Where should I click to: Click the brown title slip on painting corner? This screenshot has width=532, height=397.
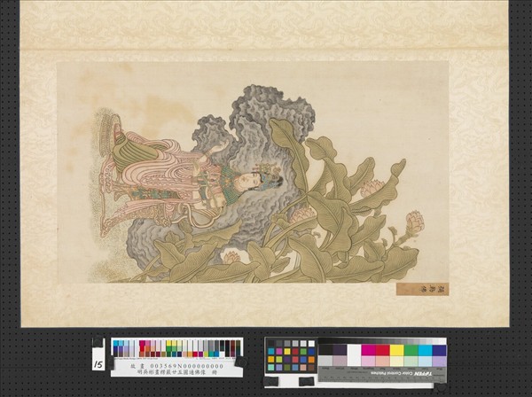click(x=422, y=289)
